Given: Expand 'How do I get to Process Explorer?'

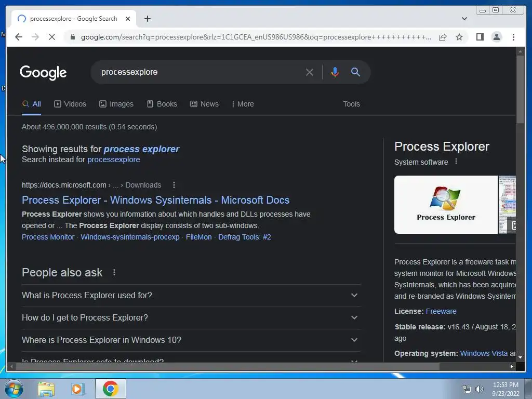Looking at the screenshot, I should click(x=191, y=318).
